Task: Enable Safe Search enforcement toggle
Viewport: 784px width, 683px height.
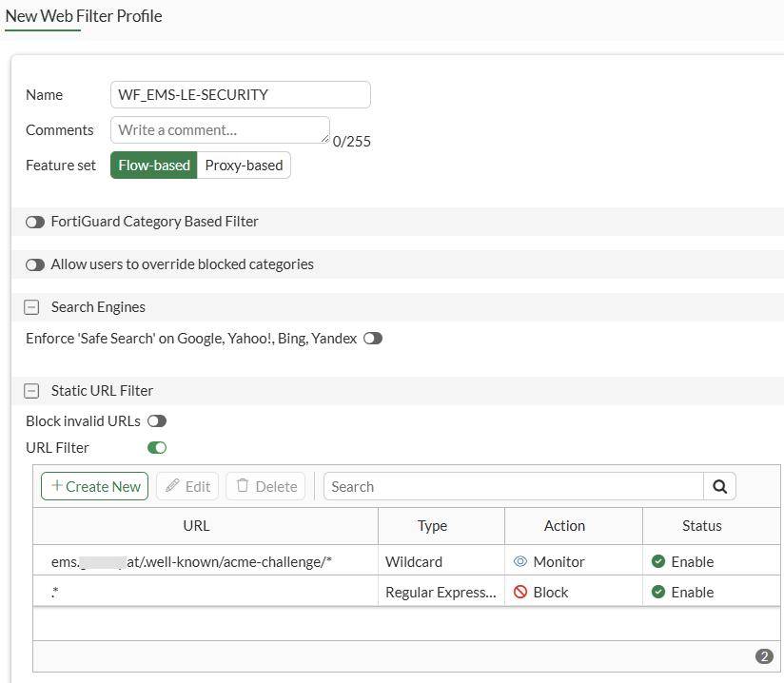Action: click(x=373, y=339)
